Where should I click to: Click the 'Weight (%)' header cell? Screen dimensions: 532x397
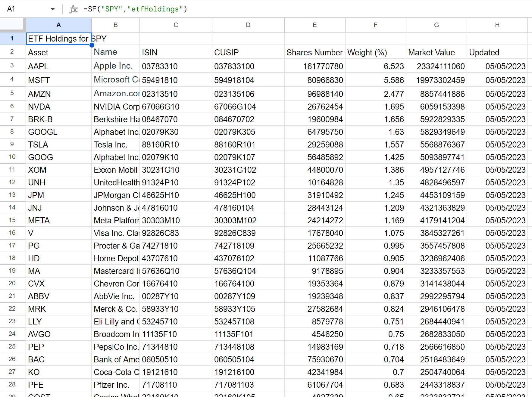[x=376, y=52]
